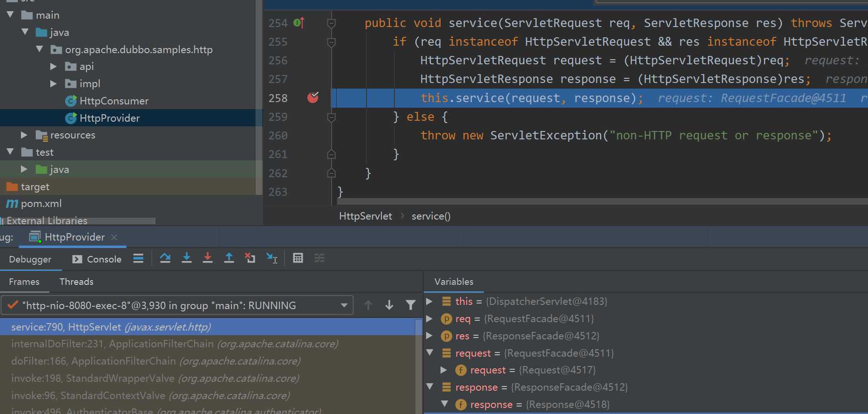Click the Run to Cursor icon
Screen dimensions: 868x414
272,258
